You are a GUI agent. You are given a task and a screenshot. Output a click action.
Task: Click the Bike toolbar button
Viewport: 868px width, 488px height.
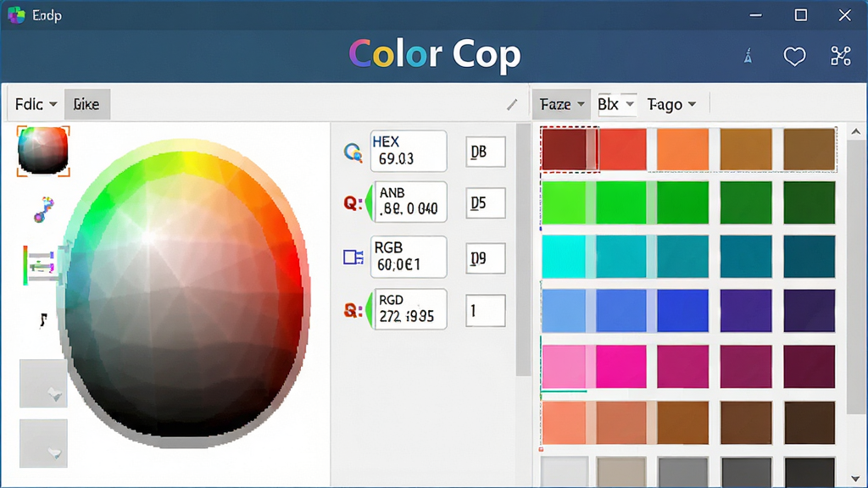(87, 104)
